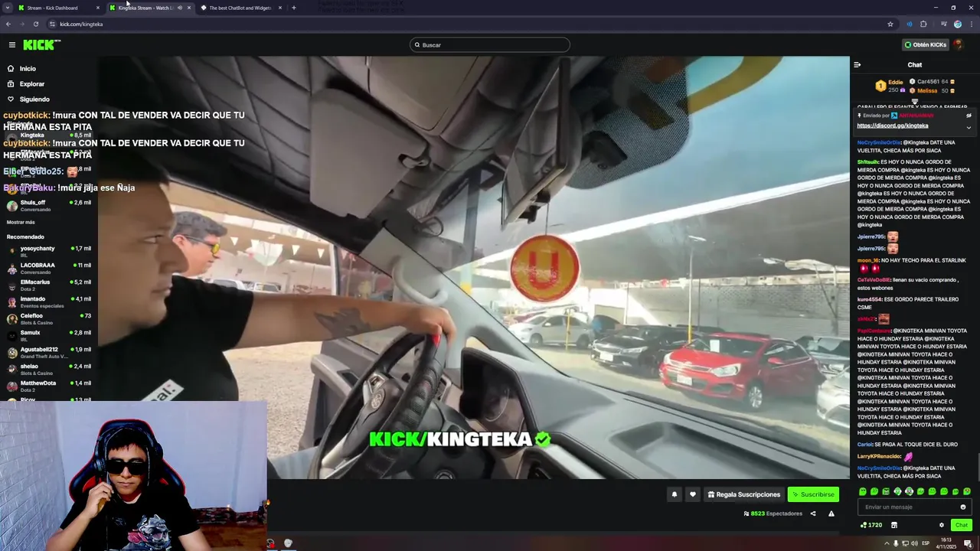980x551 pixels.
Task: Expand the pinned message chevron
Action: (x=969, y=127)
